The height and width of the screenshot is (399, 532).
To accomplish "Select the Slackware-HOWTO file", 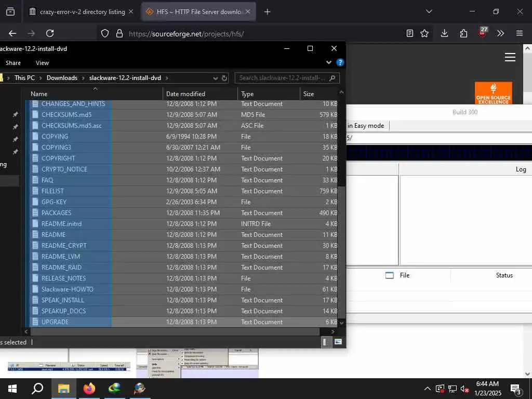I will (67, 289).
